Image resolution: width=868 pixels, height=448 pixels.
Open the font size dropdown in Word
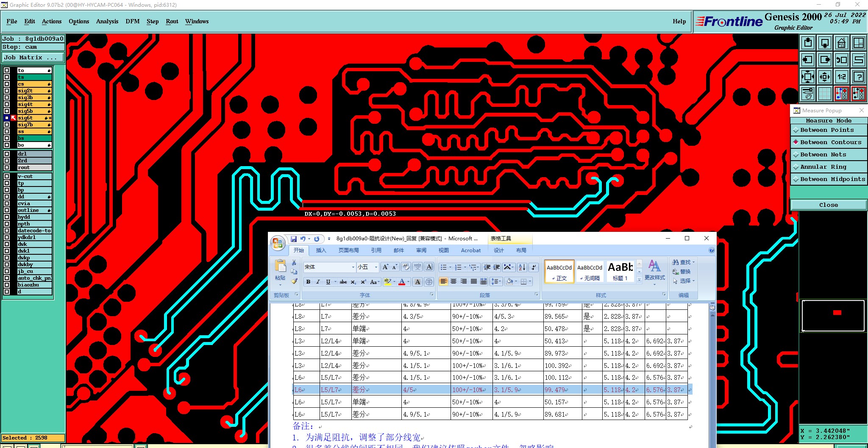[376, 267]
